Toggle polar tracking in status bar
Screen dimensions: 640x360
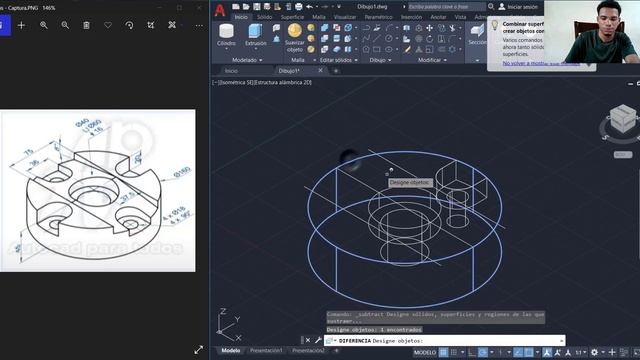coord(483,352)
